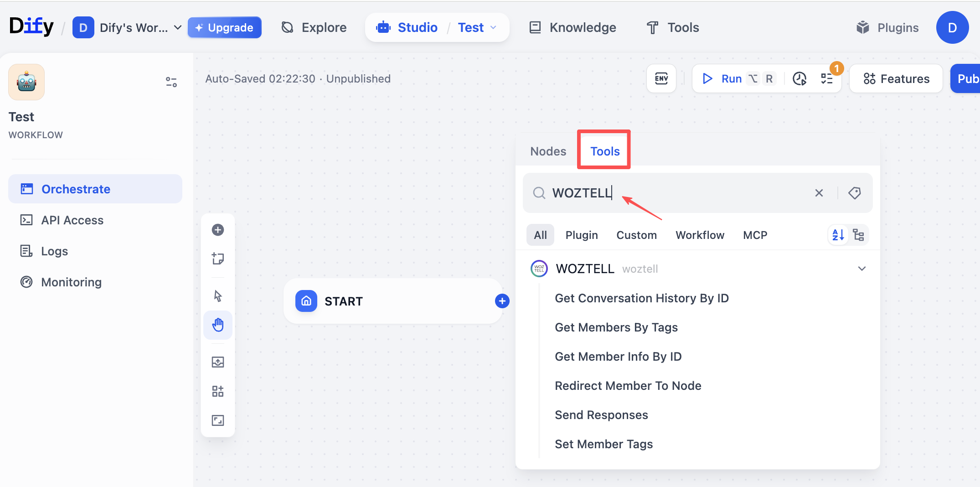Image resolution: width=980 pixels, height=487 pixels.
Task: Collapse the WOZTELL tool group
Action: pos(861,269)
